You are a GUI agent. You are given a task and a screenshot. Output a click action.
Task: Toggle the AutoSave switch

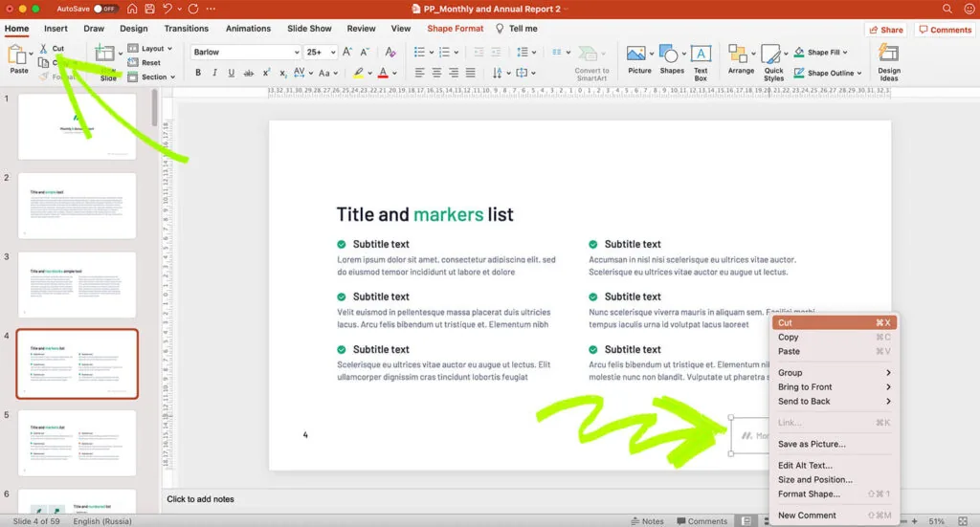(x=104, y=9)
